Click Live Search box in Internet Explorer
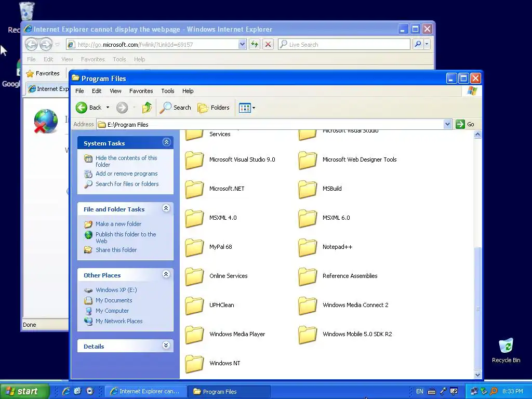This screenshot has width=532, height=399. (344, 45)
